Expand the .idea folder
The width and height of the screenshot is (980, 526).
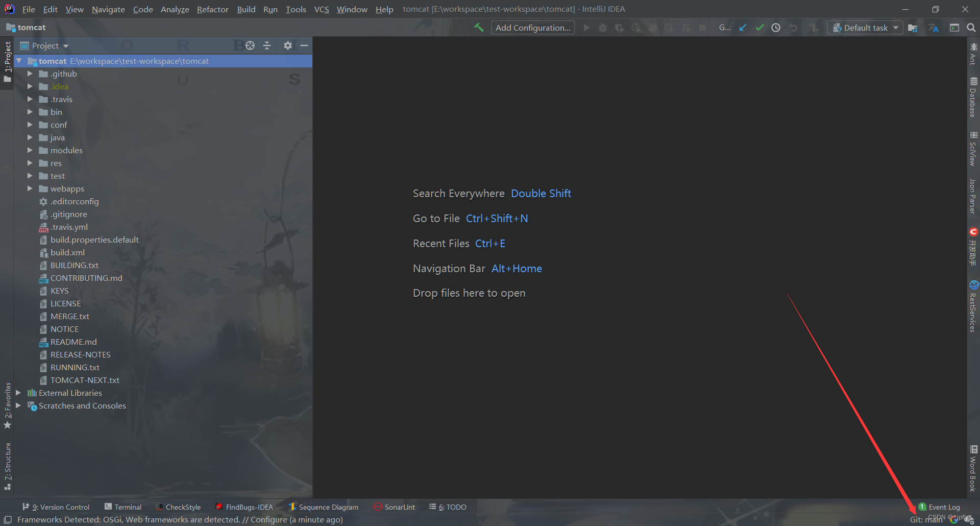(30, 86)
